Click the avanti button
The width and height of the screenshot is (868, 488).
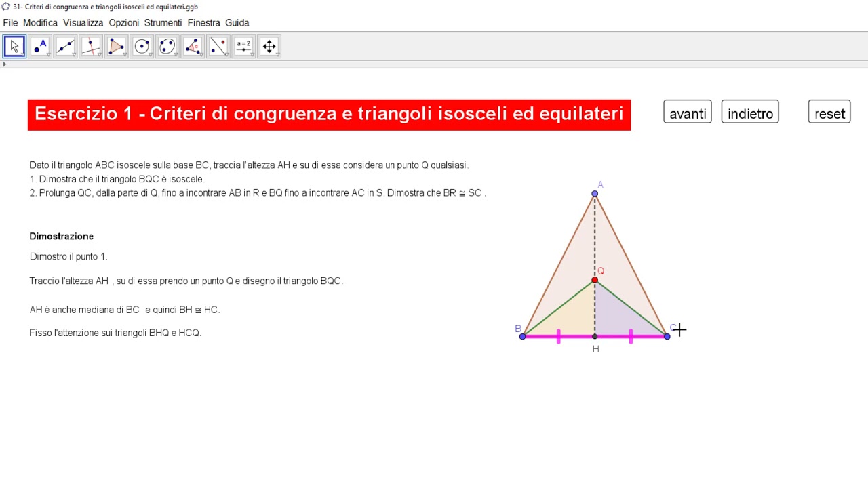(x=688, y=113)
